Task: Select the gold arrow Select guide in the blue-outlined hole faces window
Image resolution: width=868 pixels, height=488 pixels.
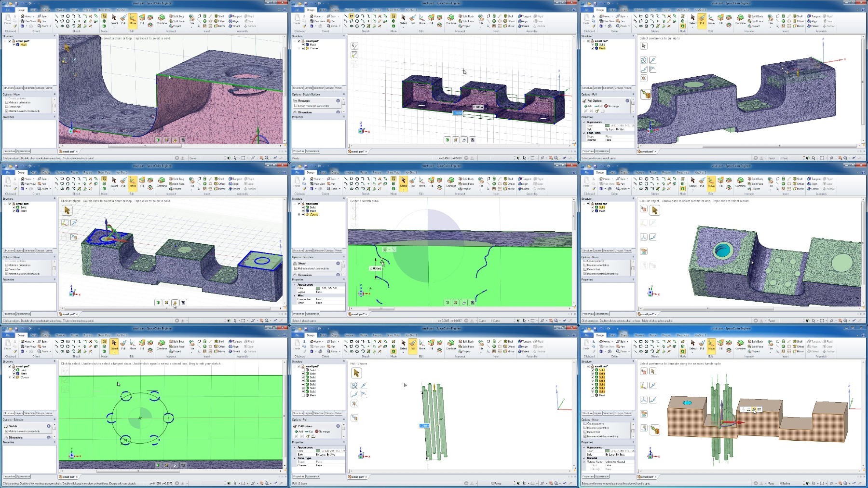Action: [x=67, y=210]
